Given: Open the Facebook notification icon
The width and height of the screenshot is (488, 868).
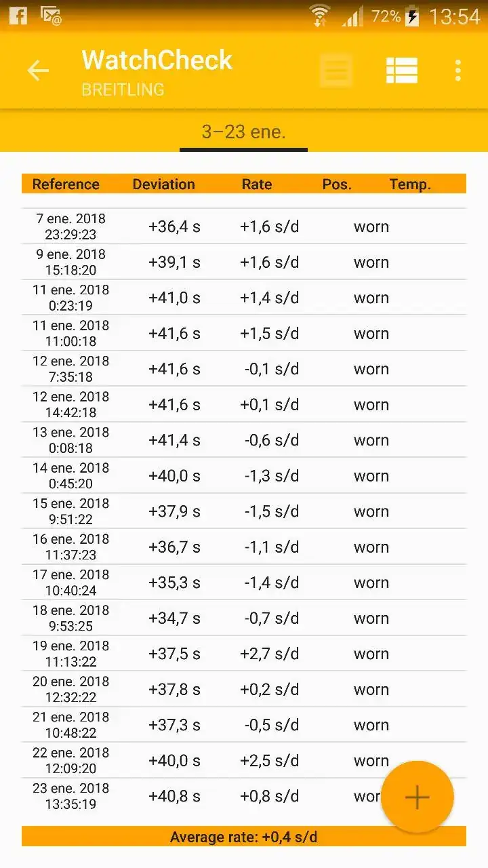Looking at the screenshot, I should click(x=18, y=16).
